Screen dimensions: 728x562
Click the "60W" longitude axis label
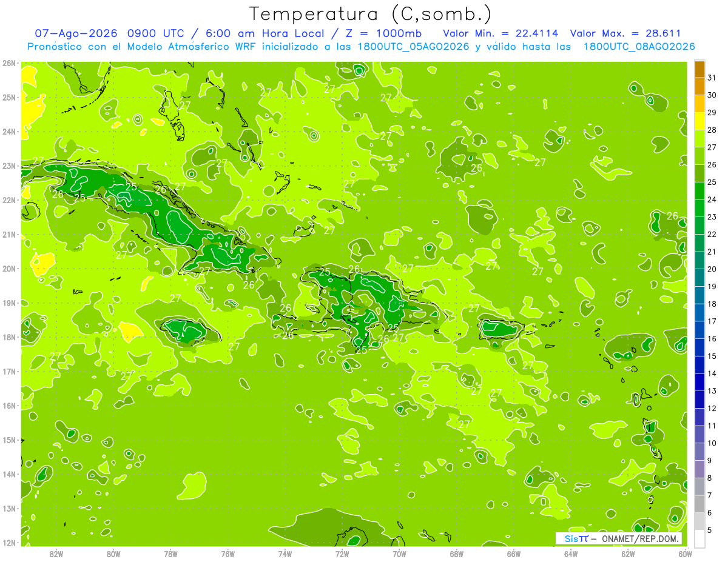click(x=686, y=554)
